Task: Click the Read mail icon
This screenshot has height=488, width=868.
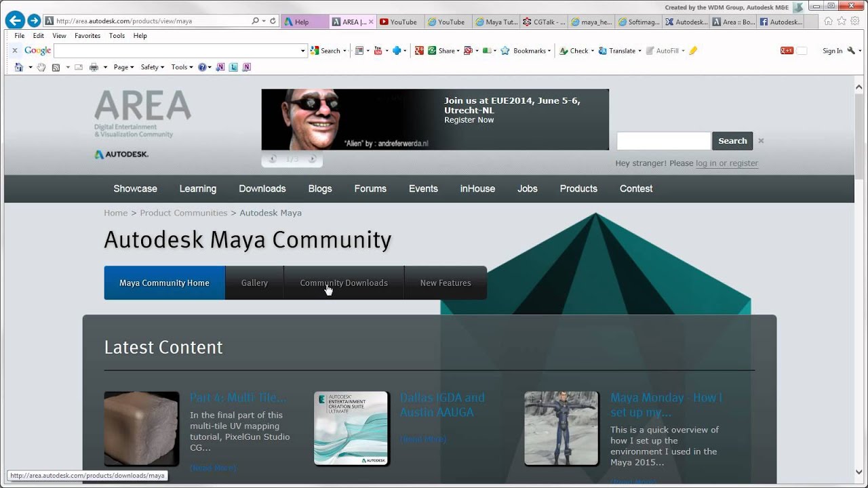Action: [x=79, y=67]
